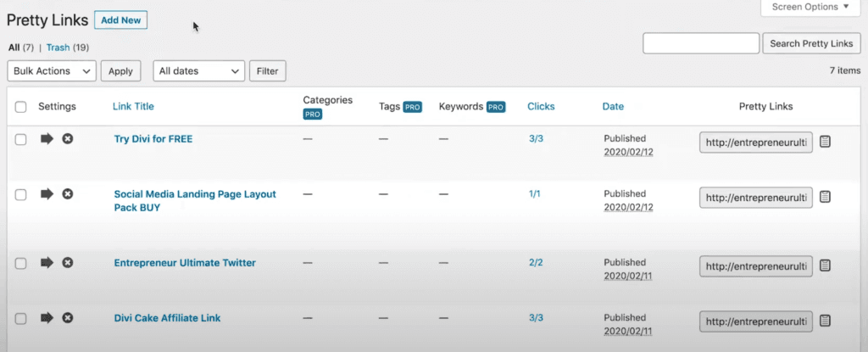This screenshot has width=868, height=352.
Task: Check the box for Entrepreneur Ultimate Twitter
Action: tap(20, 263)
